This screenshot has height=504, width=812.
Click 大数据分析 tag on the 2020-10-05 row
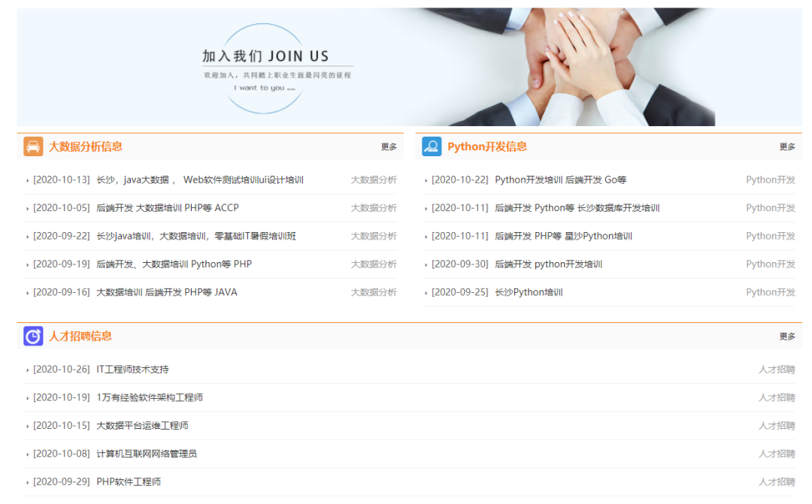point(374,208)
